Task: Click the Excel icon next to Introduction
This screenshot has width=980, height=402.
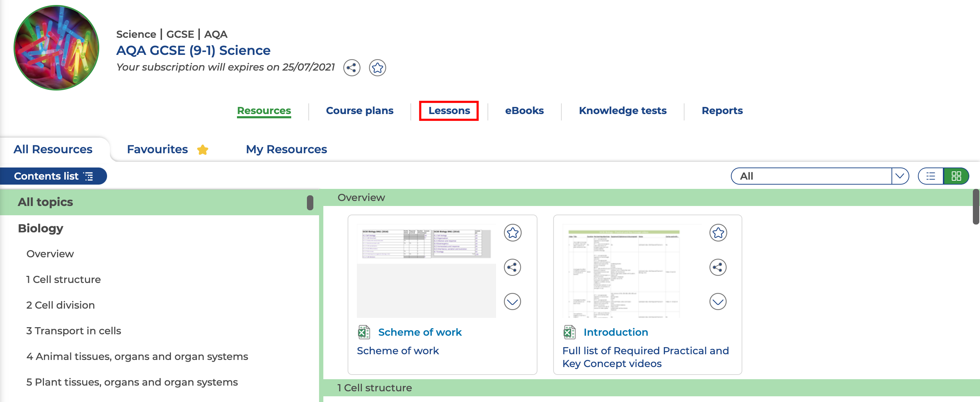Action: click(x=569, y=332)
